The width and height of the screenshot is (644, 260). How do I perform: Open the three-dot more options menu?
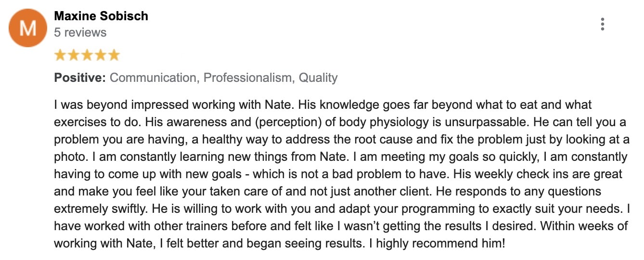[x=602, y=24]
